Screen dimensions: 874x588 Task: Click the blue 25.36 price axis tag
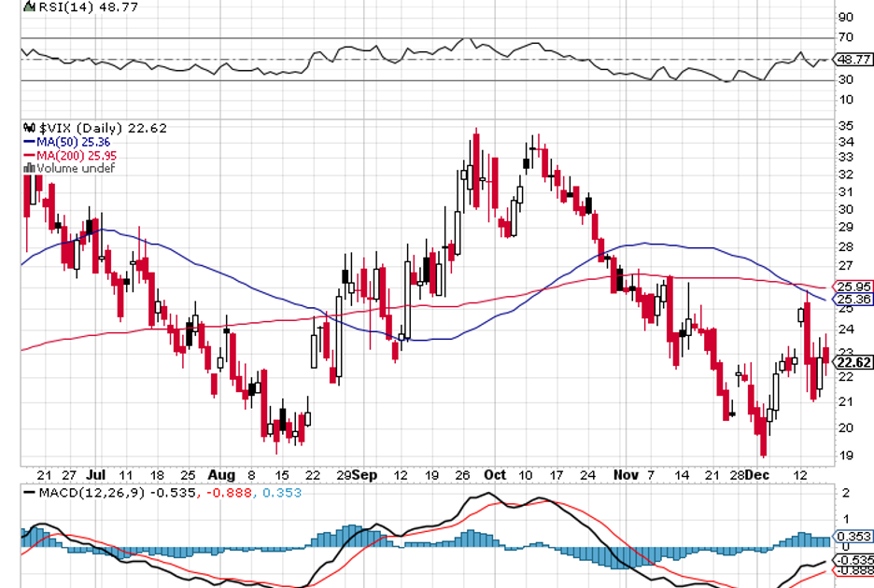coord(854,300)
